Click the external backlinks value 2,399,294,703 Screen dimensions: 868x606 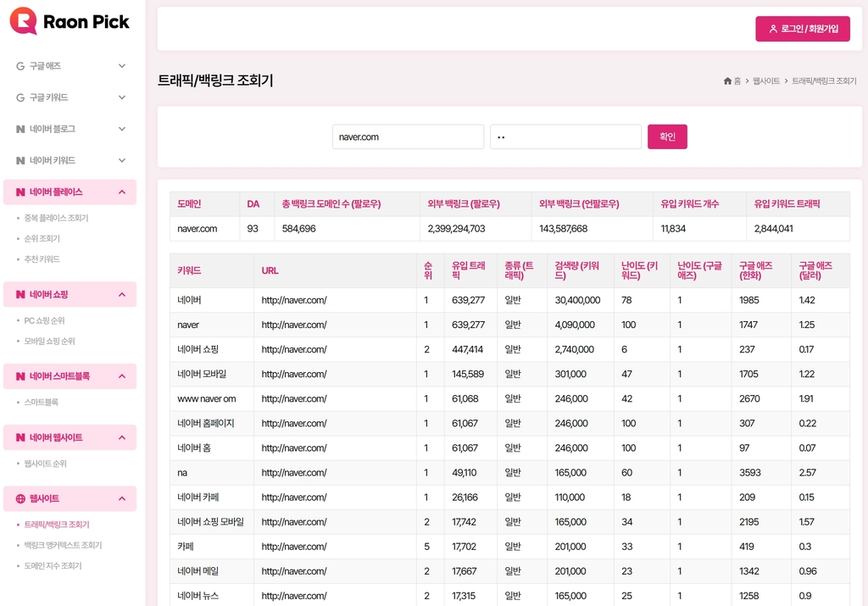(x=456, y=229)
